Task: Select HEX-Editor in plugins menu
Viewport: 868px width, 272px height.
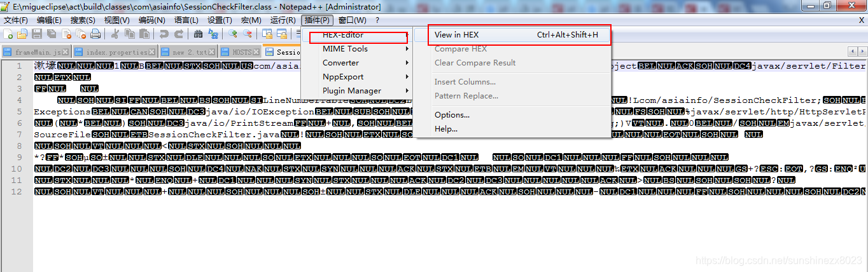Action: [x=358, y=35]
